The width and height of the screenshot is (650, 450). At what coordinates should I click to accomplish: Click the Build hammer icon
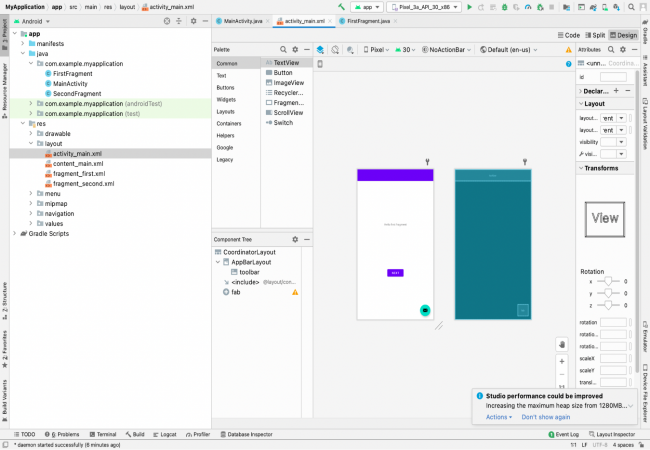pyautogui.click(x=342, y=7)
